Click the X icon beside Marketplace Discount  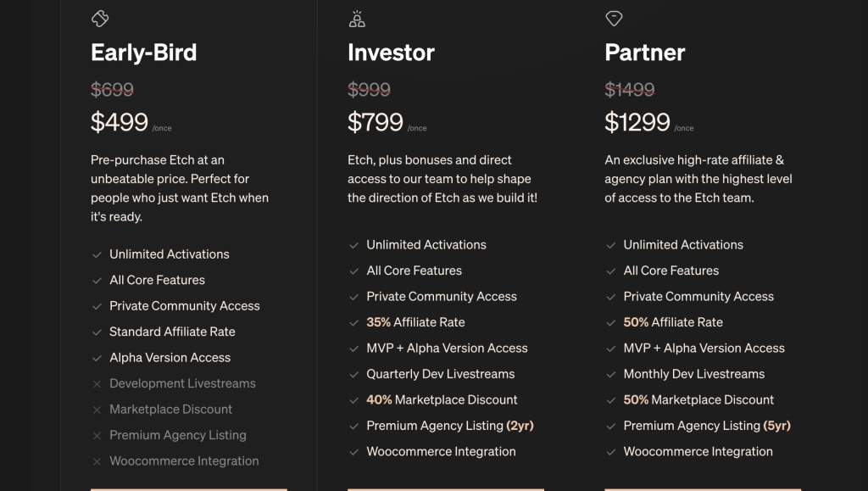pos(97,410)
